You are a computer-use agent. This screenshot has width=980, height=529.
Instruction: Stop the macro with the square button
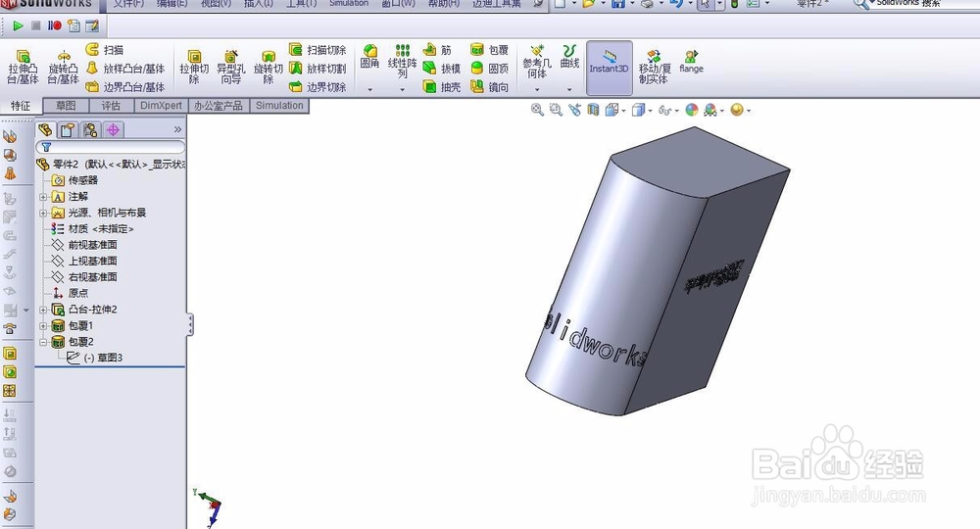coord(36,25)
